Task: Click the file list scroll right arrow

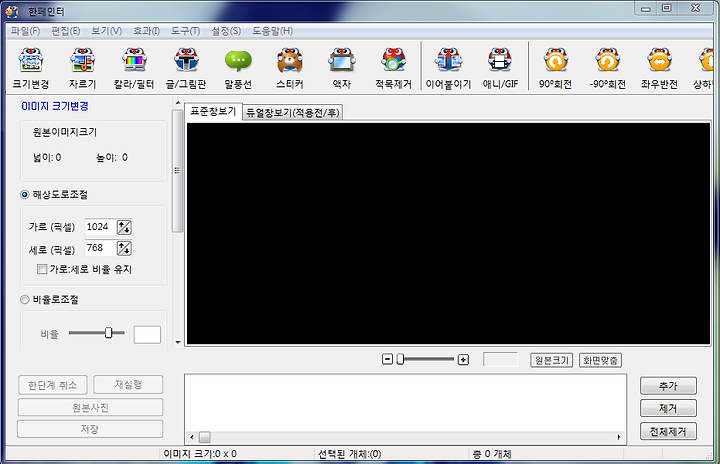Action: pos(619,437)
